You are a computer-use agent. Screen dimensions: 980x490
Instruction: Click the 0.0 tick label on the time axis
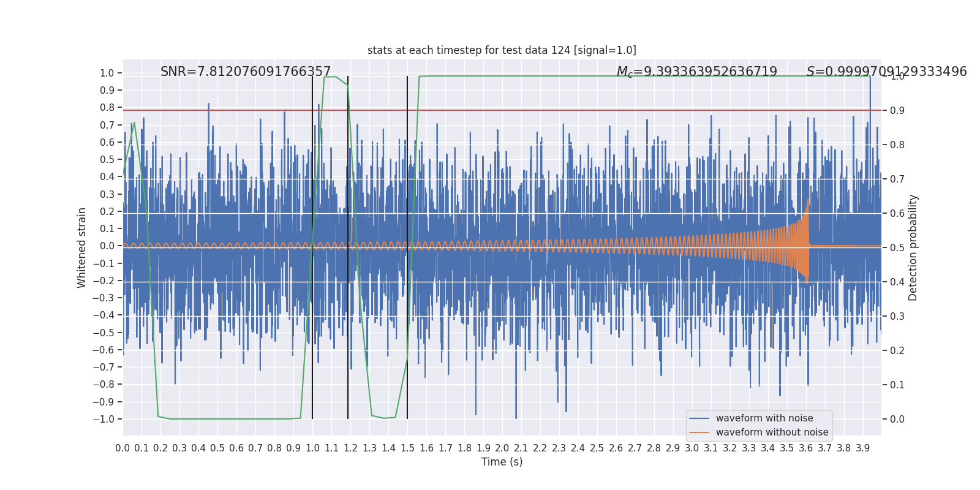[123, 448]
